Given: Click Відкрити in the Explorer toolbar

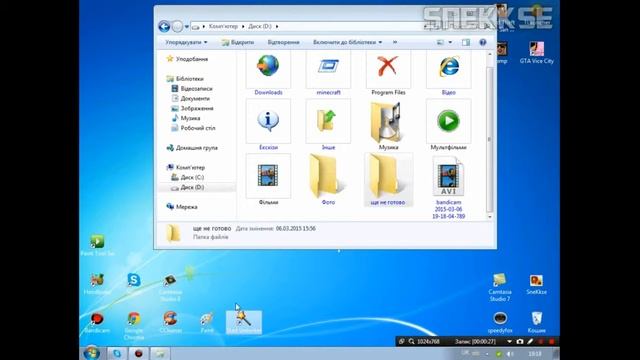Looking at the screenshot, I should (238, 42).
